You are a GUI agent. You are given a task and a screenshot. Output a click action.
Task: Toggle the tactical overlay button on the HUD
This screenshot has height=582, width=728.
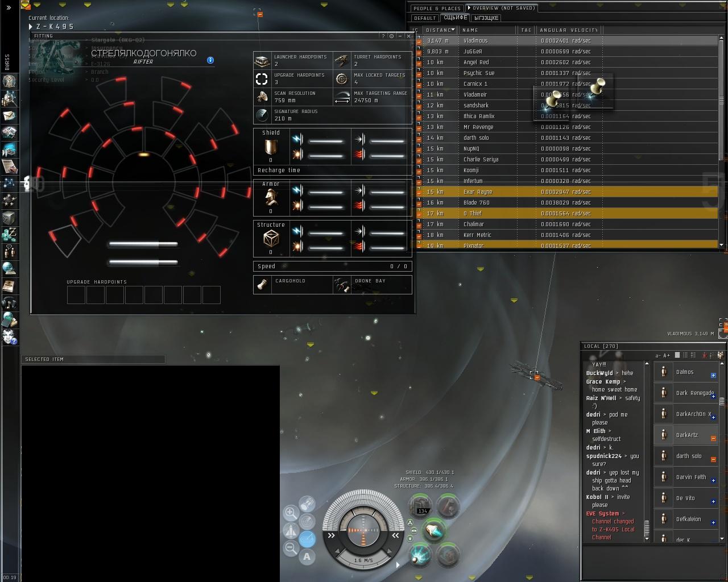coord(307,521)
